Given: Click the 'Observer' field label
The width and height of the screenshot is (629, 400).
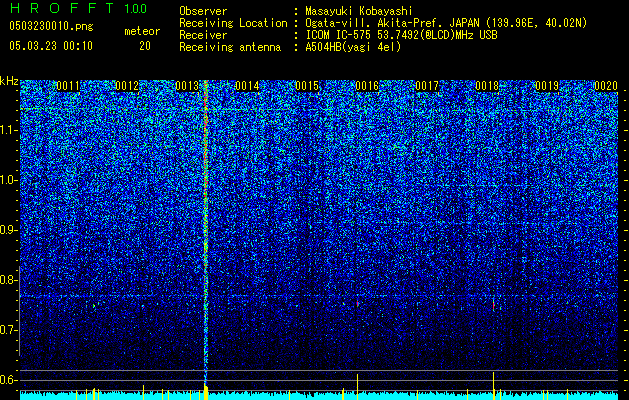Looking at the screenshot, I should [x=203, y=11].
